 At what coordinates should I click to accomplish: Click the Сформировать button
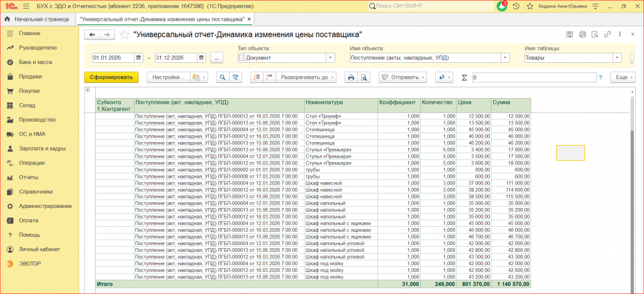[111, 77]
